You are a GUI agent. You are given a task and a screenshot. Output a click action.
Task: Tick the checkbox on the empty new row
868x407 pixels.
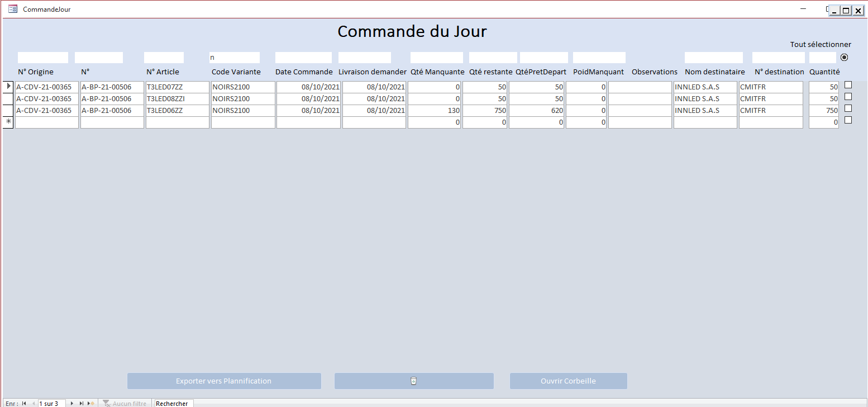click(848, 120)
